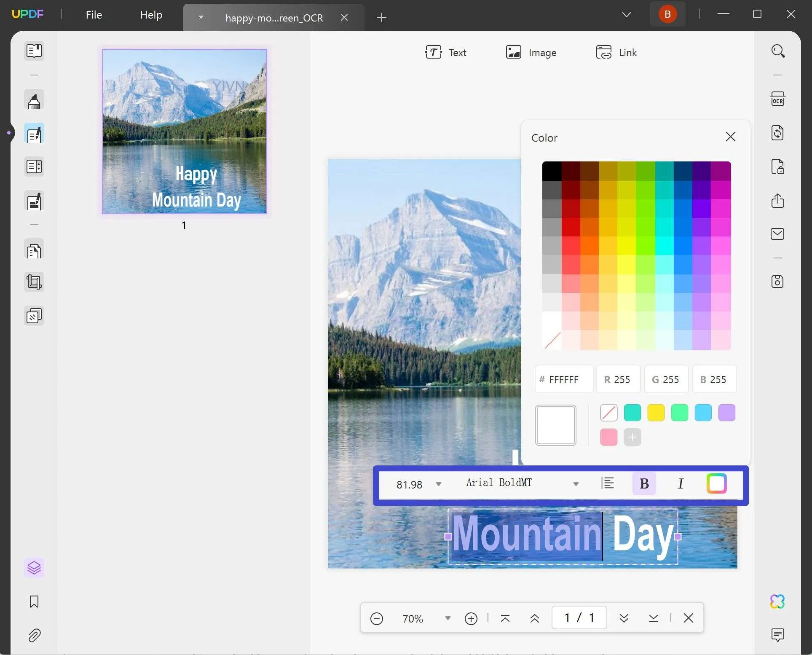The height and width of the screenshot is (655, 812).
Task: Click the page 1 thumbnail in panel
Action: [184, 130]
